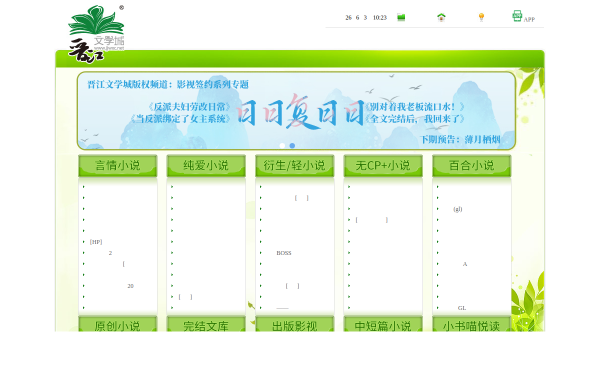
Task: Go to the 中短篇小说 section
Action: click(383, 324)
